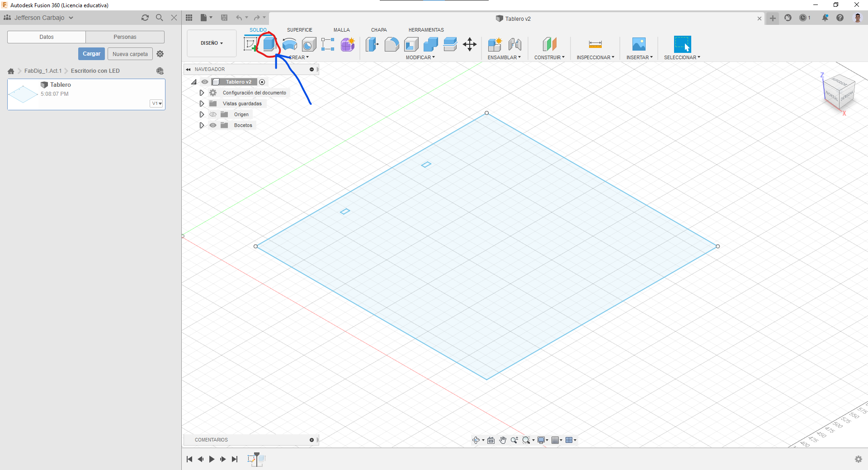Select the Rectangular Pattern tool

tap(328, 44)
